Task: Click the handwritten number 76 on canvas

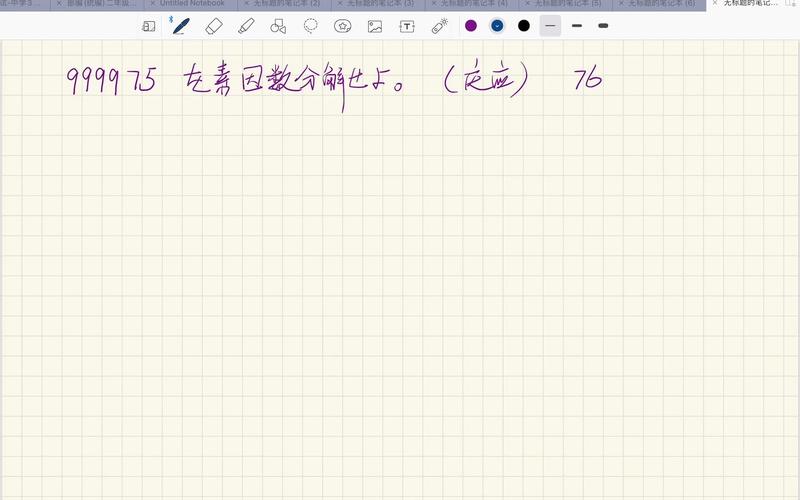Action: pos(588,79)
